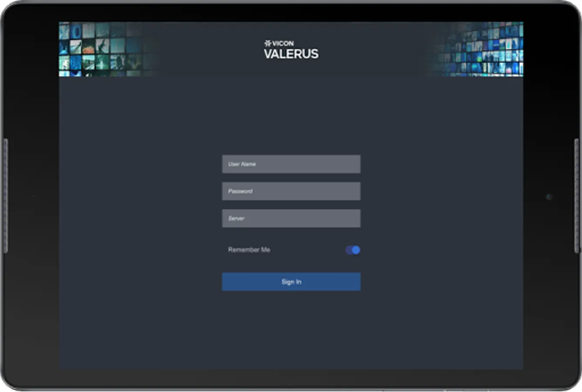This screenshot has width=582, height=392.
Task: Select the Server address field
Action: point(291,218)
